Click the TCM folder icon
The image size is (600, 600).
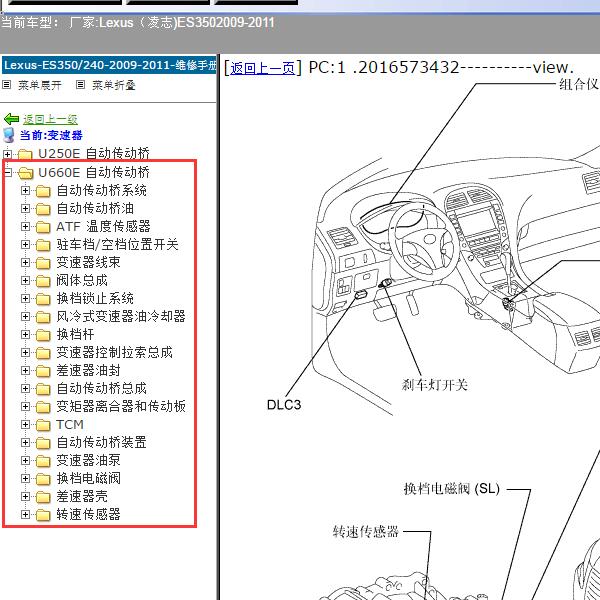(43, 424)
